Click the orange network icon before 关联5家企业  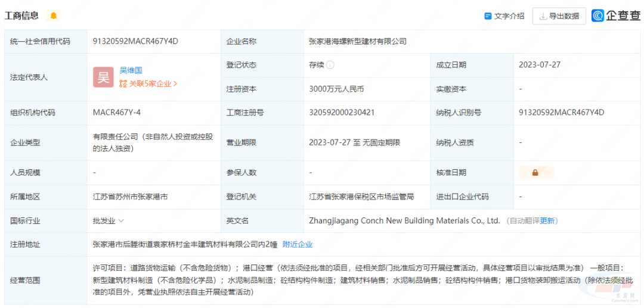click(123, 84)
